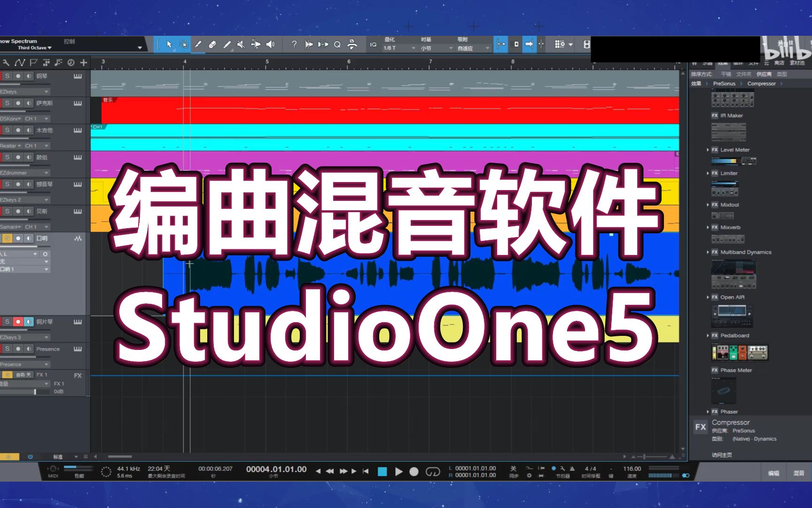Click the Record transport button
Image resolution: width=812 pixels, height=508 pixels.
click(414, 471)
